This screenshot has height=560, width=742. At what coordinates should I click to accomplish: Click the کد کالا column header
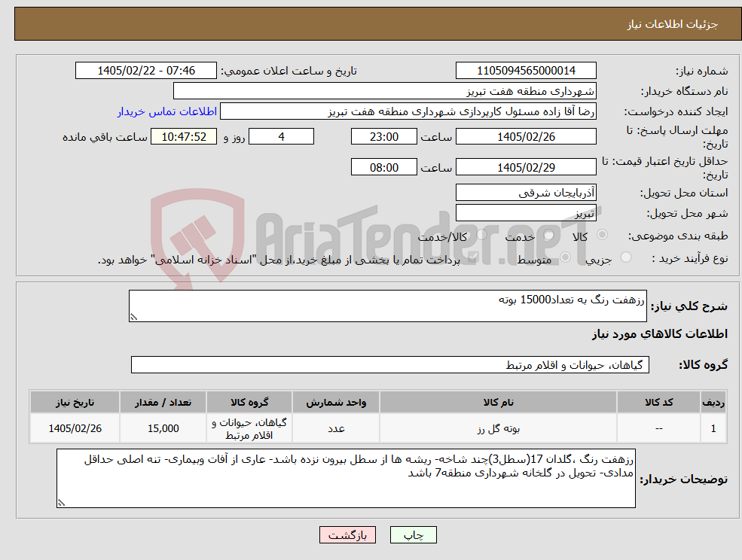[x=658, y=403]
